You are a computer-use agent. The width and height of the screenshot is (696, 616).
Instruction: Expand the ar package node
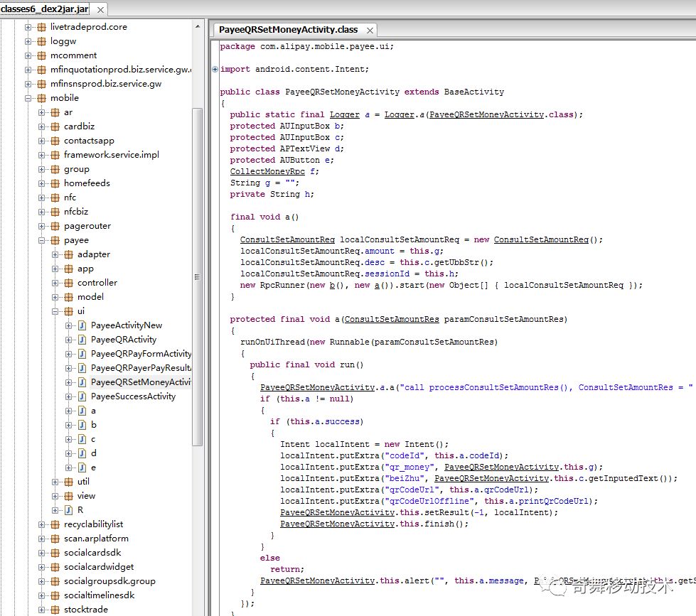pyautogui.click(x=42, y=112)
